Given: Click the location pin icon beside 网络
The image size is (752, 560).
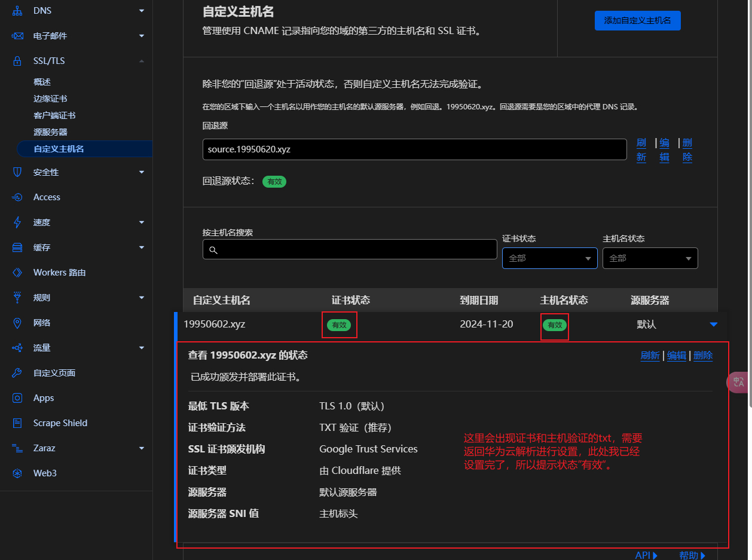Looking at the screenshot, I should (17, 323).
